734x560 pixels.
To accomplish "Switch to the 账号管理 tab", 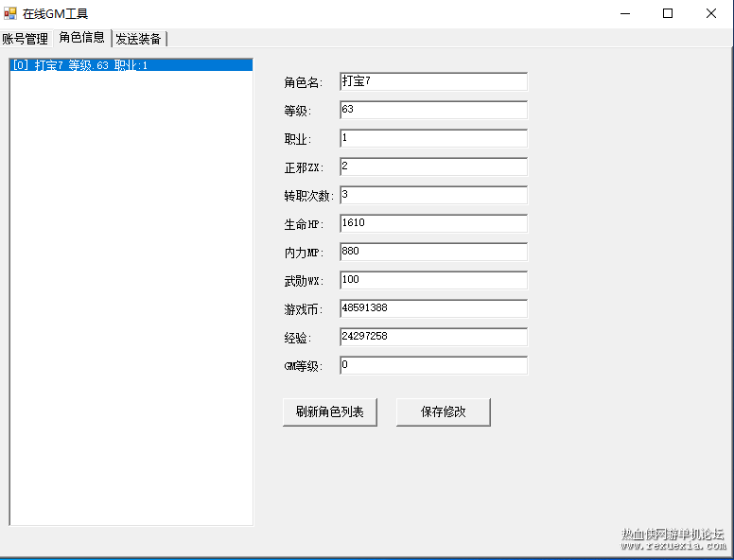I will [x=26, y=39].
